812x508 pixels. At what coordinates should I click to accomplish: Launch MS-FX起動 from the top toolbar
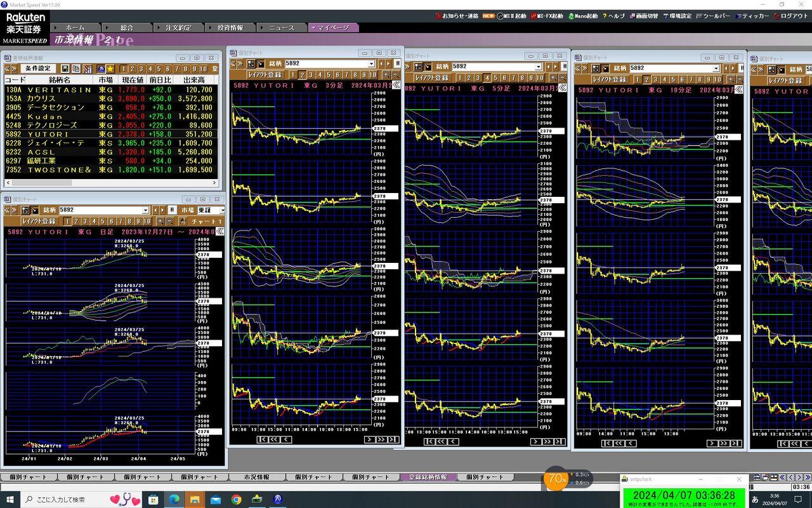[x=547, y=16]
